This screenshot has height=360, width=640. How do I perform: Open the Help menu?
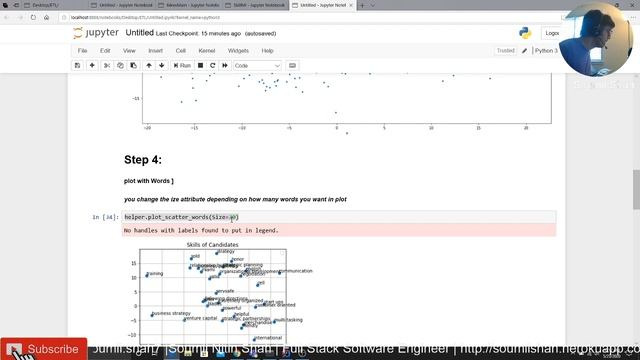point(267,51)
